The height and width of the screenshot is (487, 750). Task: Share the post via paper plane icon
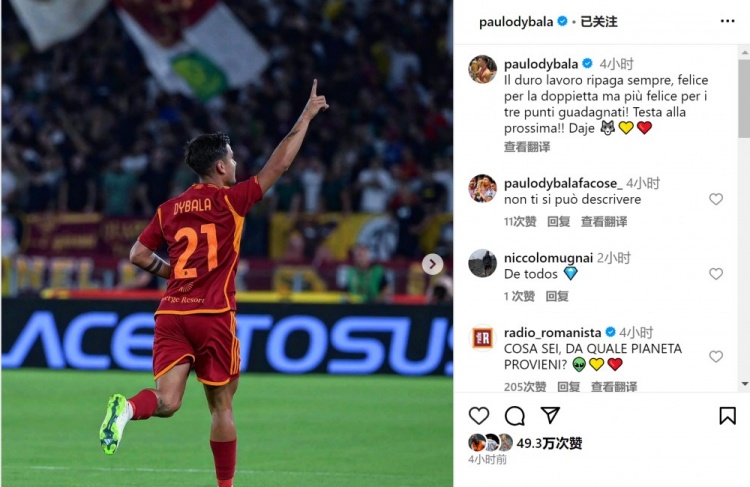point(550,415)
